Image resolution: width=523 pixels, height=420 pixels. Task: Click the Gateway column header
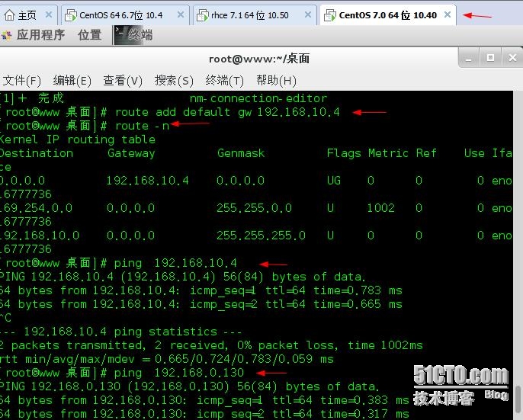point(131,153)
